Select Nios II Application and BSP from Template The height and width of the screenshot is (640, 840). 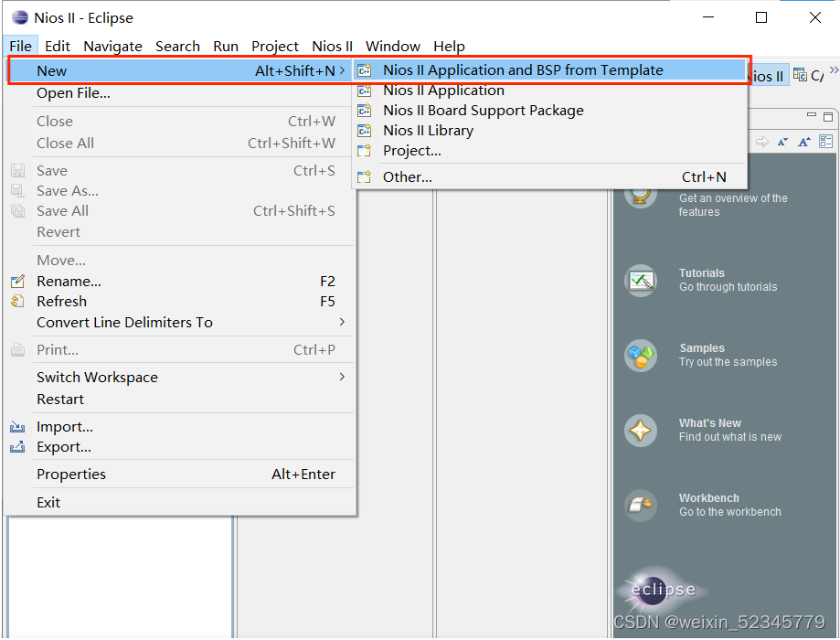[549, 70]
